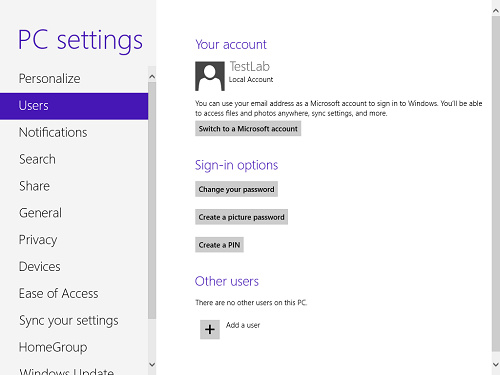Click the TestLab account name
500x375 pixels.
249,66
